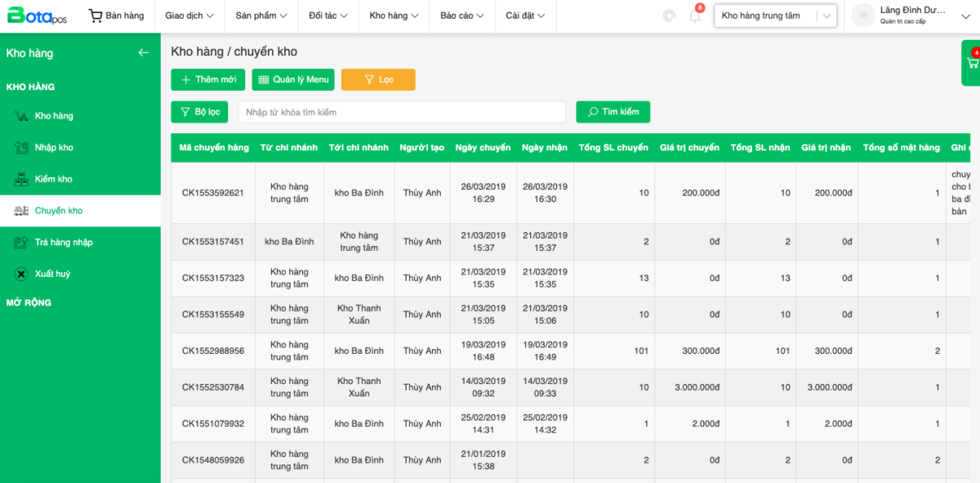
Task: Open the Cài đặt menu
Action: (x=525, y=16)
